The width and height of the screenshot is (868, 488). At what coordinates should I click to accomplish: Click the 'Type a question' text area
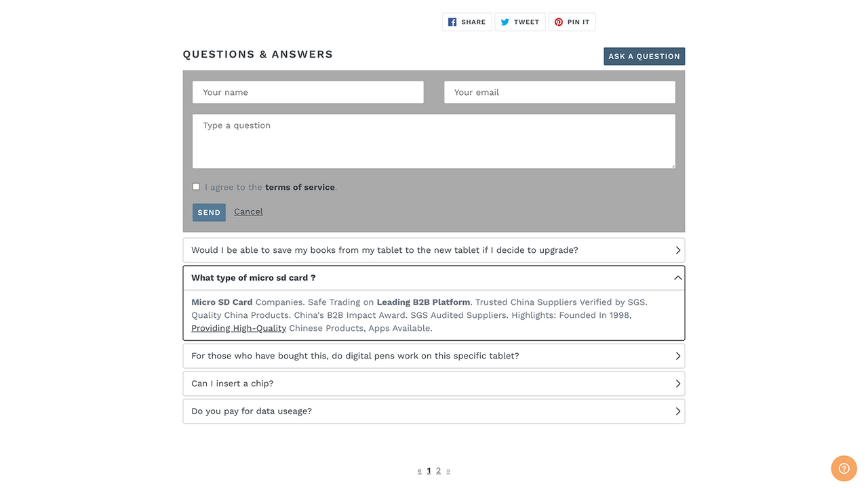[x=434, y=140]
